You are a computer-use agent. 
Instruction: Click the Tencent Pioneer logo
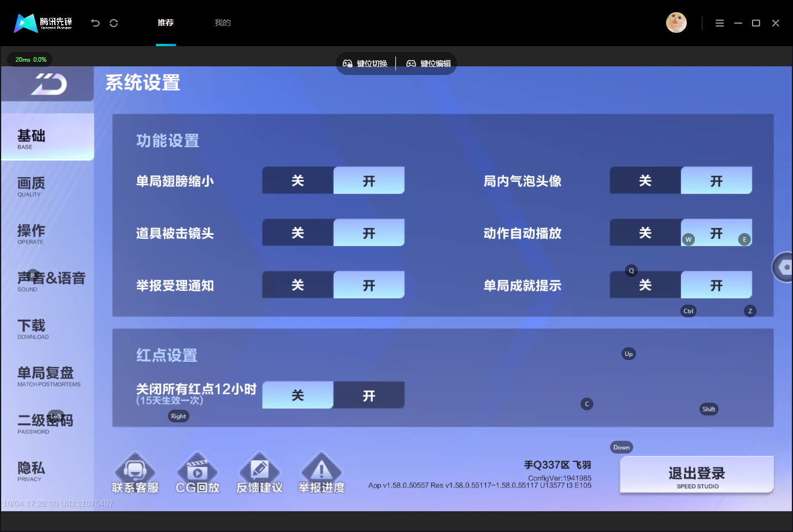pos(43,23)
